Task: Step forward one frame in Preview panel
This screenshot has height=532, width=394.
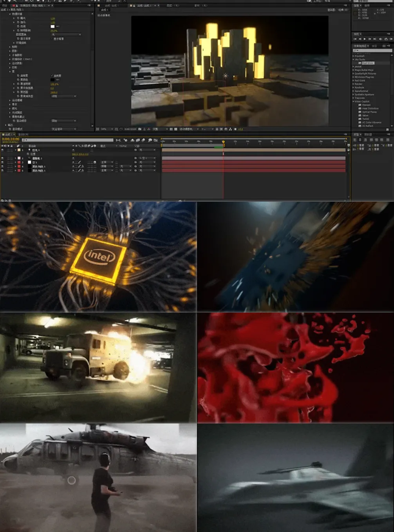Action: (x=370, y=39)
